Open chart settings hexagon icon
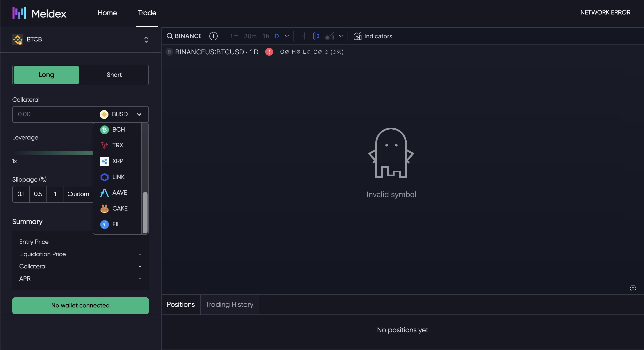This screenshot has height=350, width=644. pyautogui.click(x=633, y=288)
